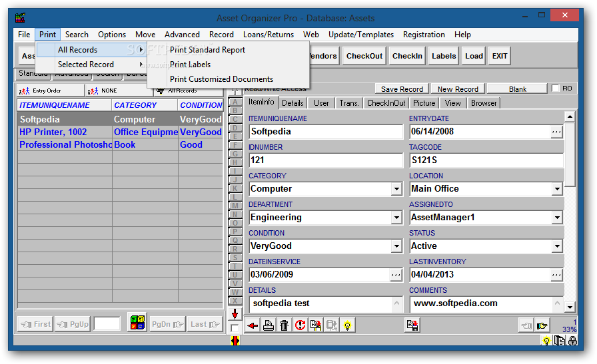The image size is (597, 364).
Task: Expand the ASSIGNEDTO dropdown showing AssetManager1
Action: (x=557, y=218)
